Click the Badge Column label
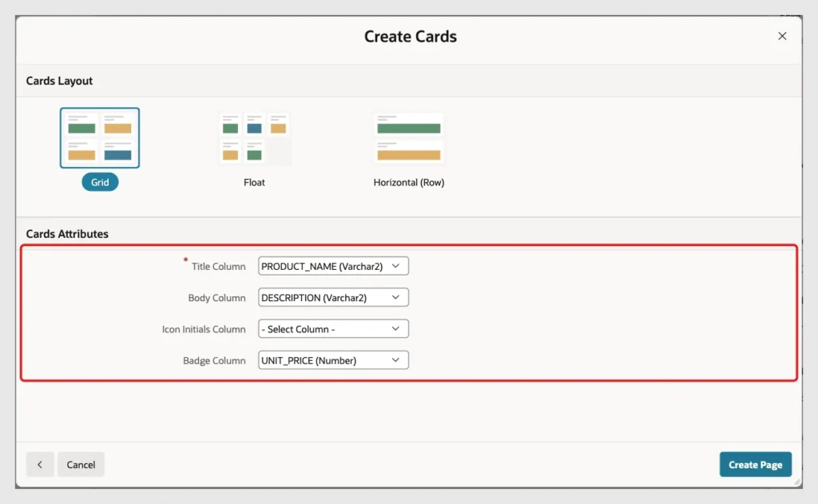 click(x=214, y=360)
